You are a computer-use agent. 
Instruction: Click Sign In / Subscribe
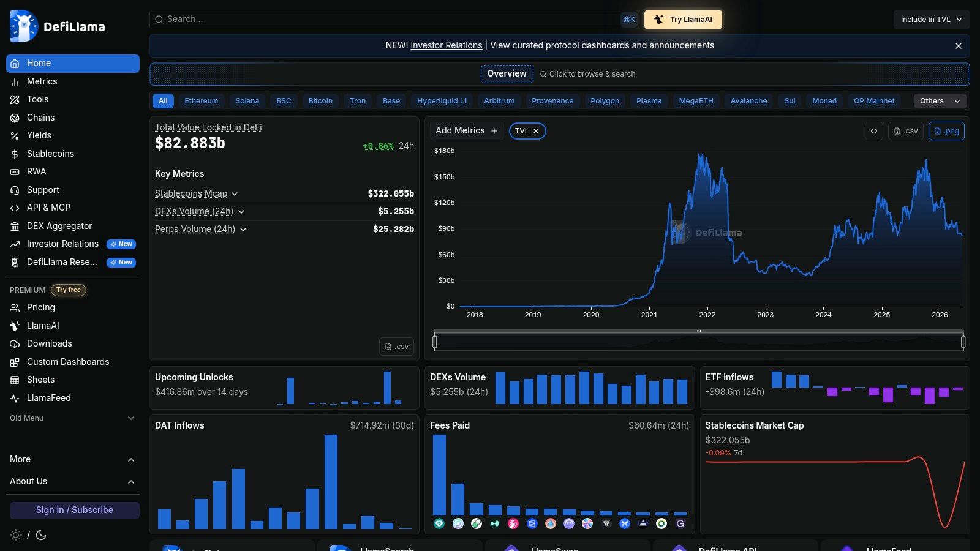click(75, 510)
